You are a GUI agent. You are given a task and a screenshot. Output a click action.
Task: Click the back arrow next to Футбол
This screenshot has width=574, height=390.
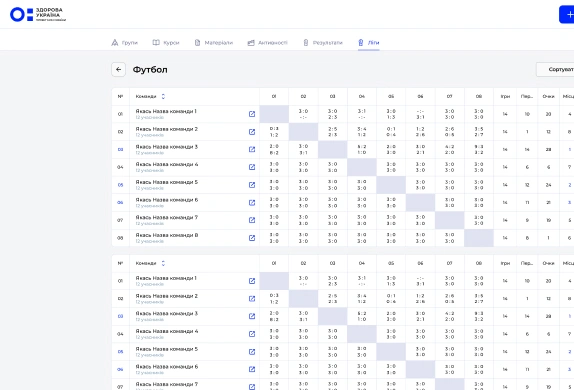coord(118,69)
